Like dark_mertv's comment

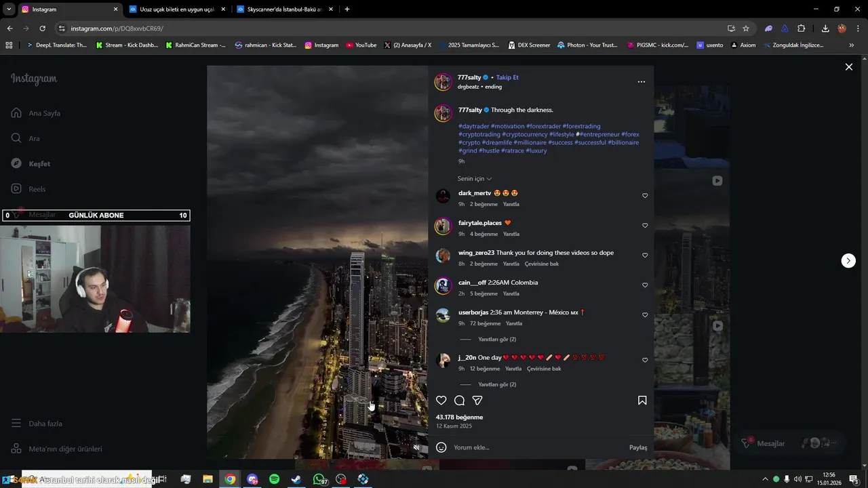645,196
